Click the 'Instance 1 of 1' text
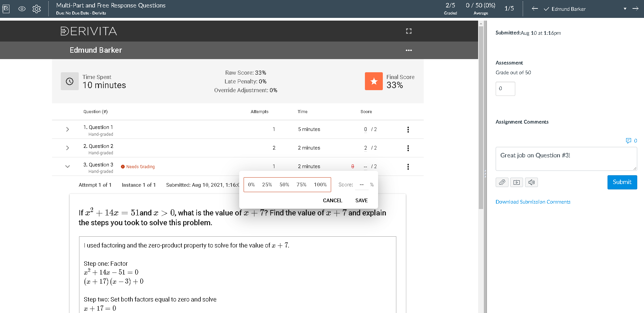Viewport: 644px width, 313px height. [x=139, y=185]
